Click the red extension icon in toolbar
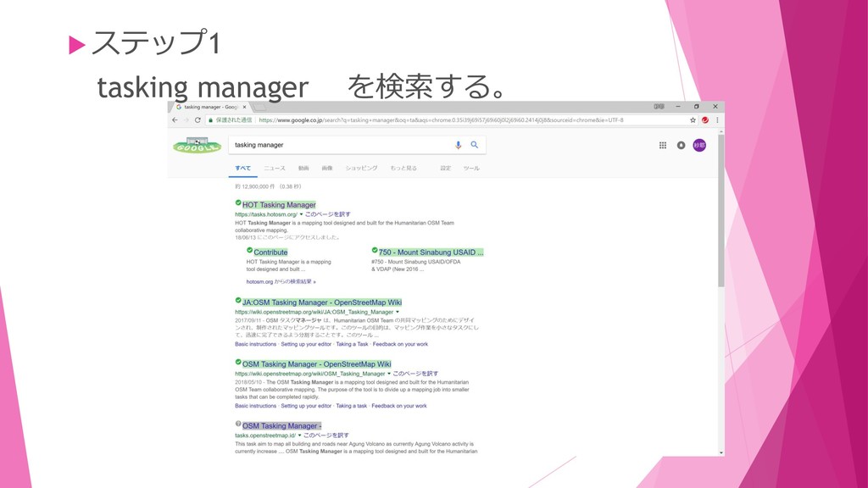The image size is (868, 488). click(x=705, y=120)
